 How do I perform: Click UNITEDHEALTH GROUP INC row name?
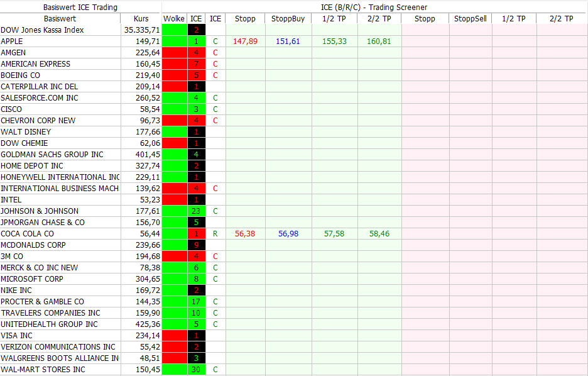pos(49,324)
